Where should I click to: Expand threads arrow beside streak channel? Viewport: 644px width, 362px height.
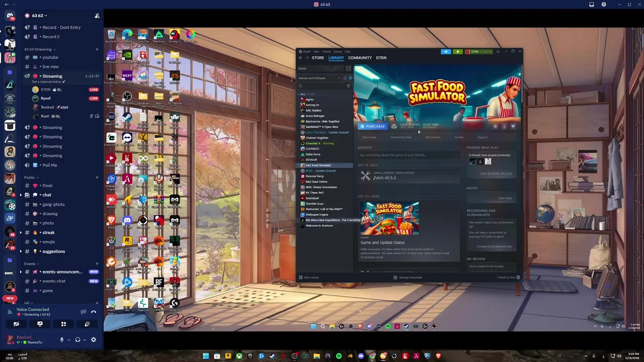tap(21, 233)
